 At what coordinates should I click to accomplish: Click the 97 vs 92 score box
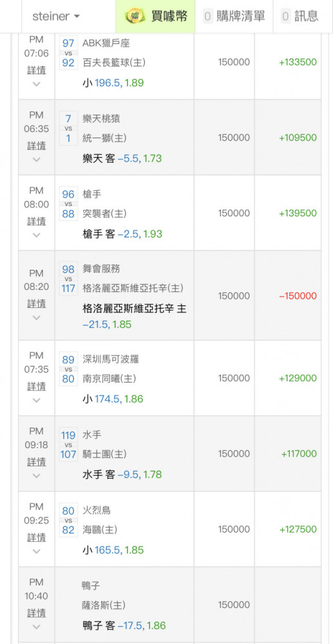(68, 53)
